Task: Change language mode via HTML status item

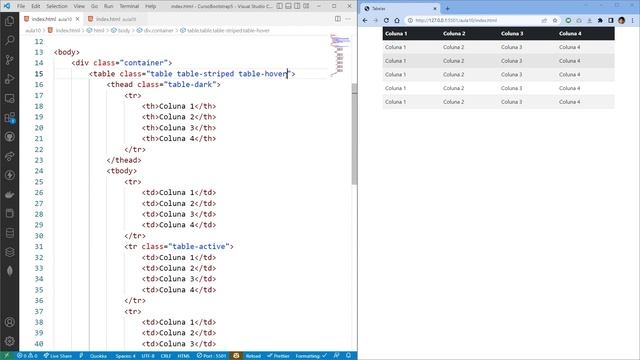Action: coord(184,356)
